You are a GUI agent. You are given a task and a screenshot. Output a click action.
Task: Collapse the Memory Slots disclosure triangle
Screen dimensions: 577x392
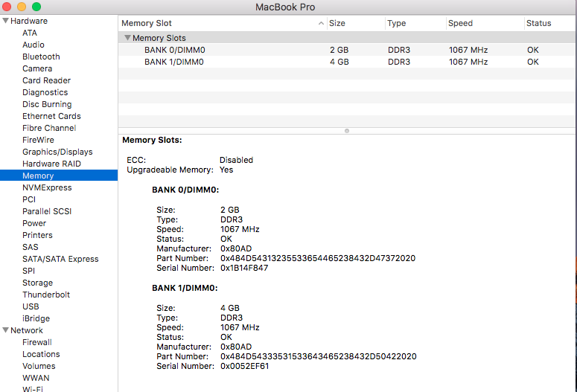(x=127, y=37)
